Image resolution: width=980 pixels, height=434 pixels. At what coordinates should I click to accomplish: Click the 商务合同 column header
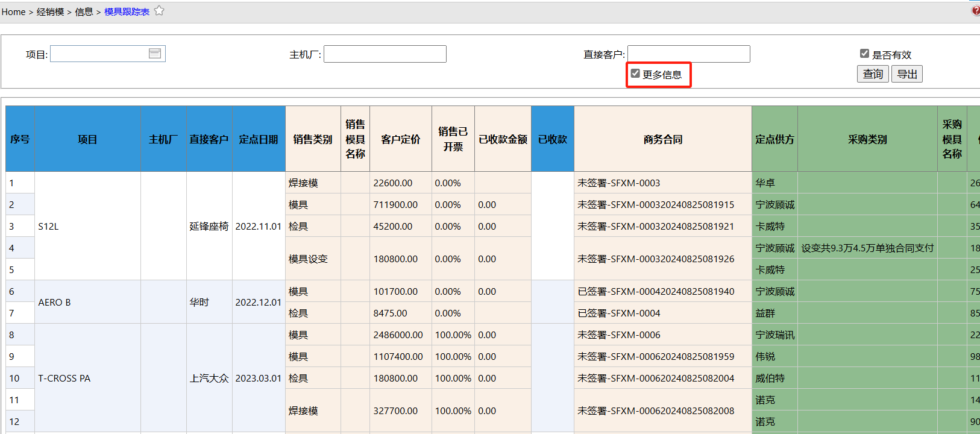point(663,139)
